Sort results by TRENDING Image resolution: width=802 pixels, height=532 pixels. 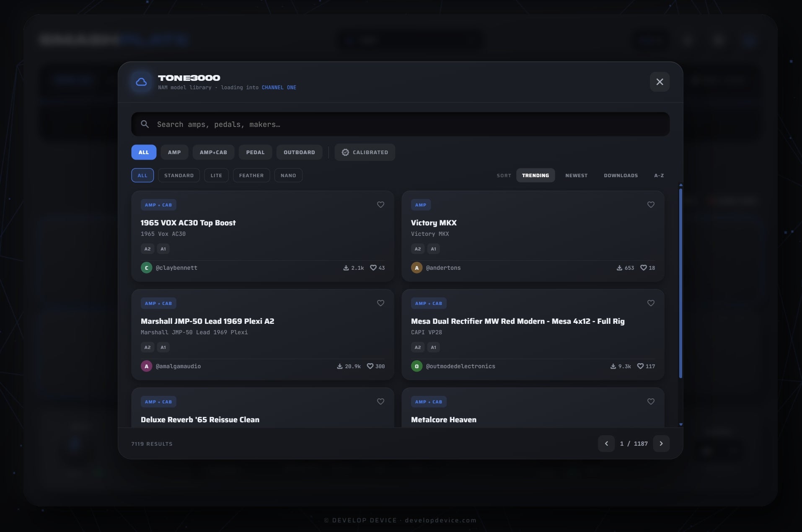coord(536,175)
